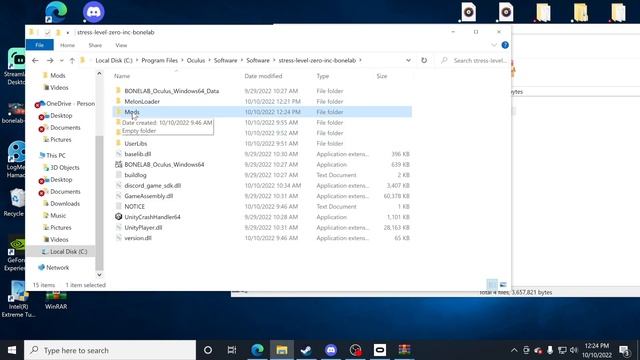Select the MelonLoader folder
The width and height of the screenshot is (640, 360).
pos(142,102)
